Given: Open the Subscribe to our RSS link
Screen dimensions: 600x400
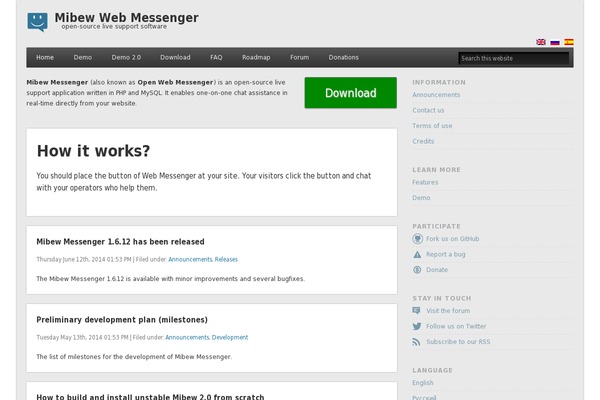Looking at the screenshot, I should pos(458,342).
